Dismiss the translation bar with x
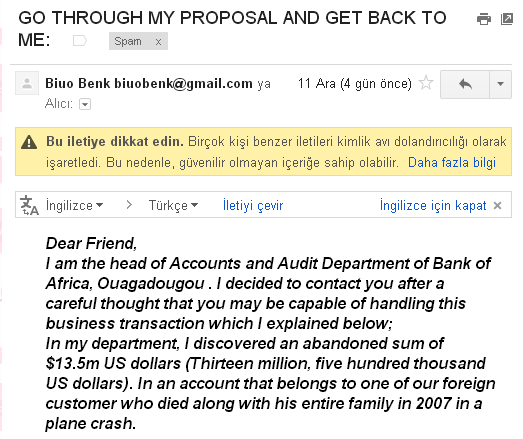Viewport: 523px width, 439px height. point(497,205)
